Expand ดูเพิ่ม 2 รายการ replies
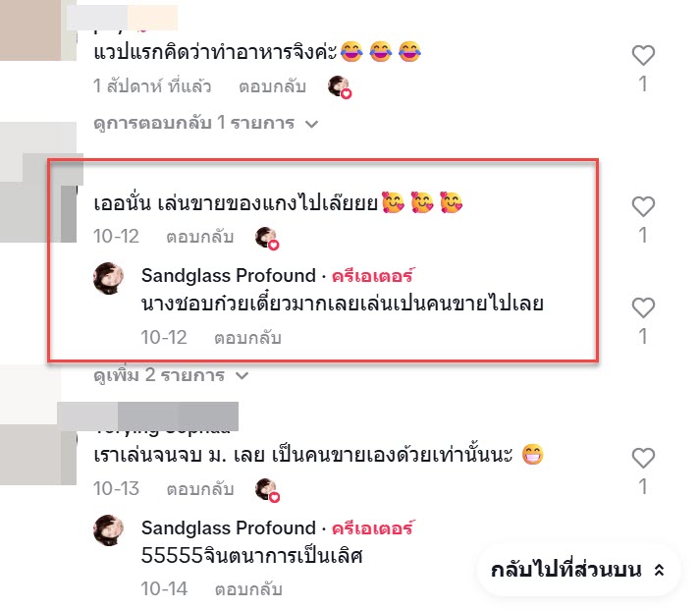Image resolution: width=700 pixels, height=610 pixels. [x=171, y=375]
